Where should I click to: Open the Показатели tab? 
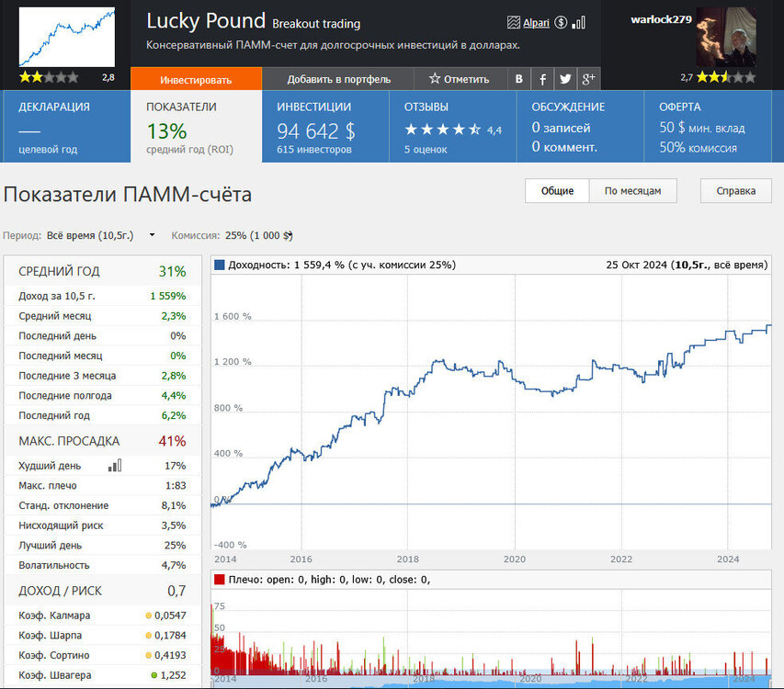pyautogui.click(x=196, y=127)
